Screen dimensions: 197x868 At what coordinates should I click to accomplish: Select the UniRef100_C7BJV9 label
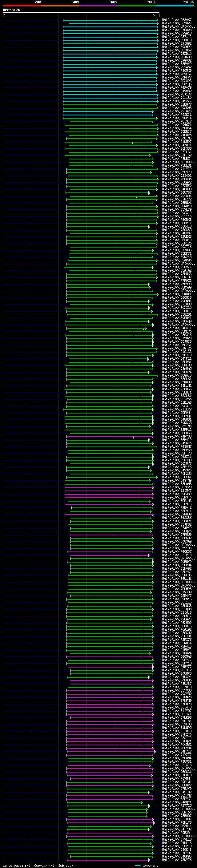177,789
